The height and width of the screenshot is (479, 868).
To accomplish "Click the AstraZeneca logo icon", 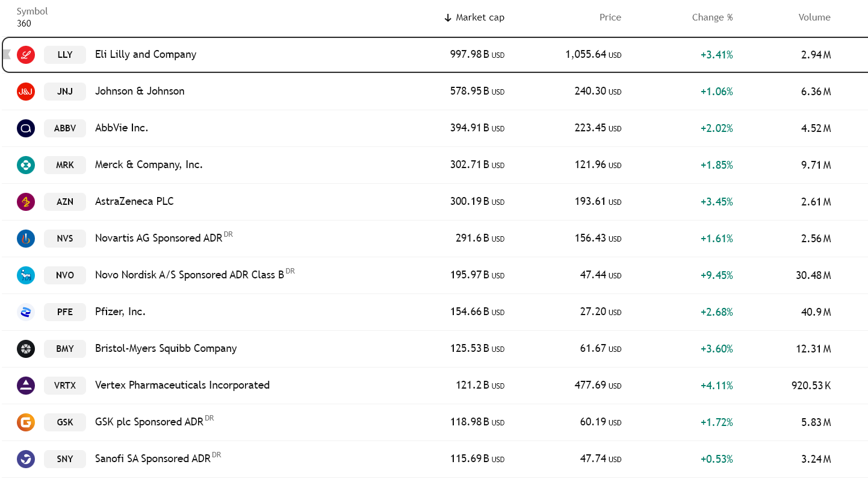I will click(x=25, y=201).
